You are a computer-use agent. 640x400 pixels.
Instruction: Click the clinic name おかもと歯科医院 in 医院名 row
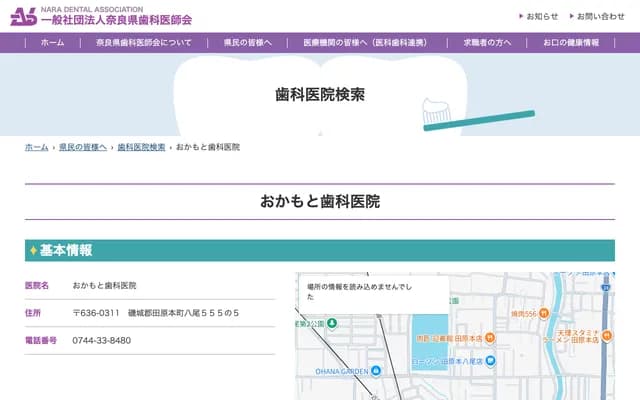[x=104, y=286]
